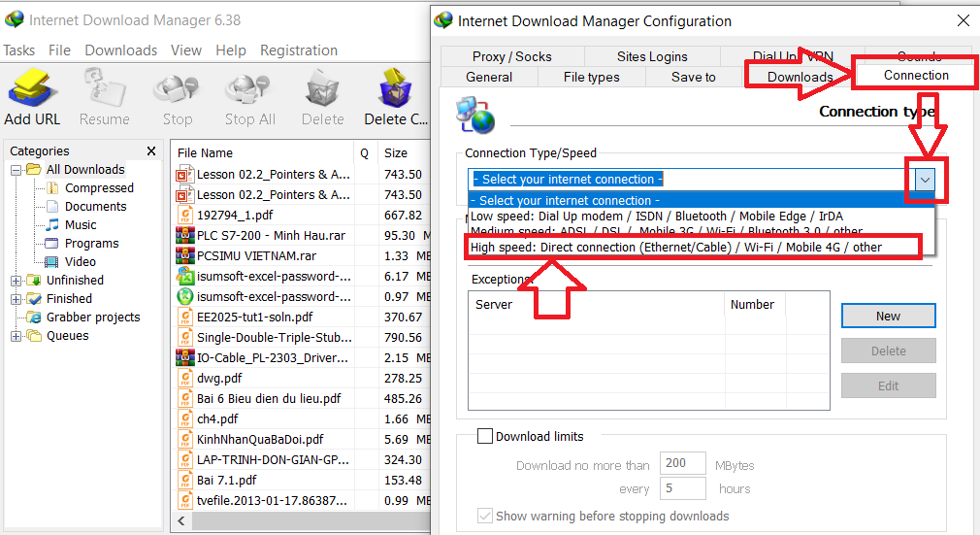Click the Add URL toolbar icon

click(x=32, y=87)
